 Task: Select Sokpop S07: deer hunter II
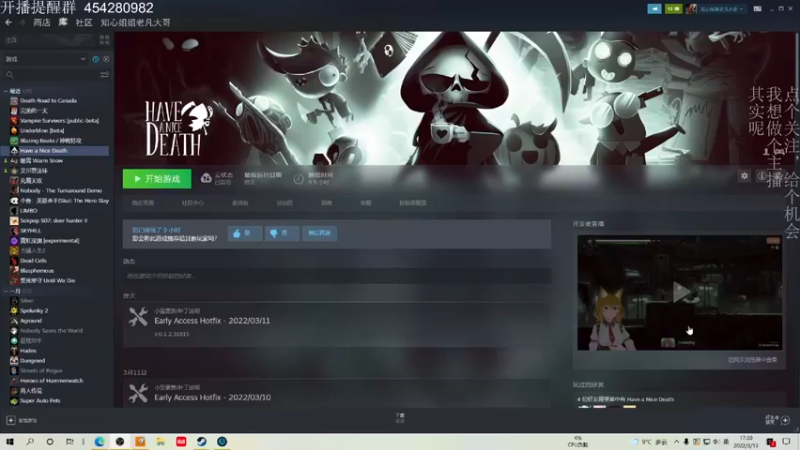click(x=54, y=220)
